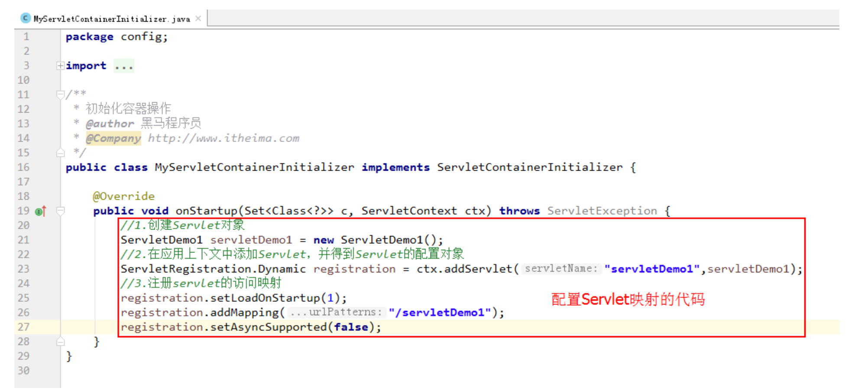Click the onStartup method name

pyautogui.click(x=206, y=211)
